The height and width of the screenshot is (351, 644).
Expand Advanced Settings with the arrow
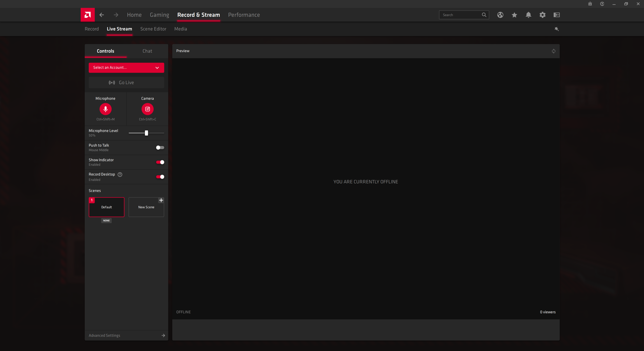coord(163,336)
